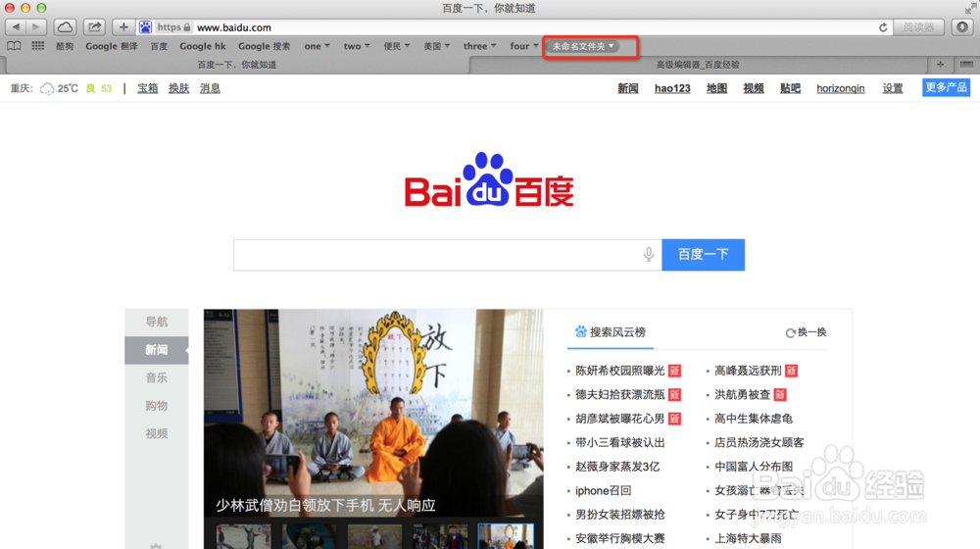Select 购物 in the left sidebar

(x=156, y=406)
